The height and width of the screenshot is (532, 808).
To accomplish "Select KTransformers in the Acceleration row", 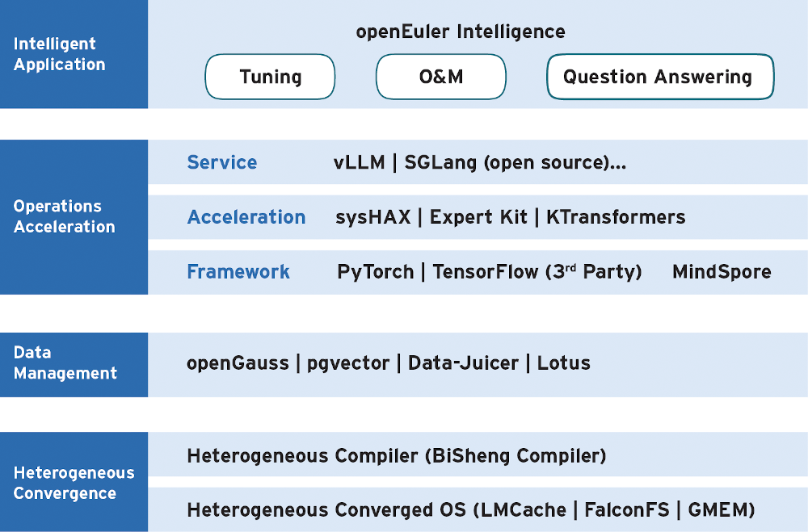I will pyautogui.click(x=616, y=217).
